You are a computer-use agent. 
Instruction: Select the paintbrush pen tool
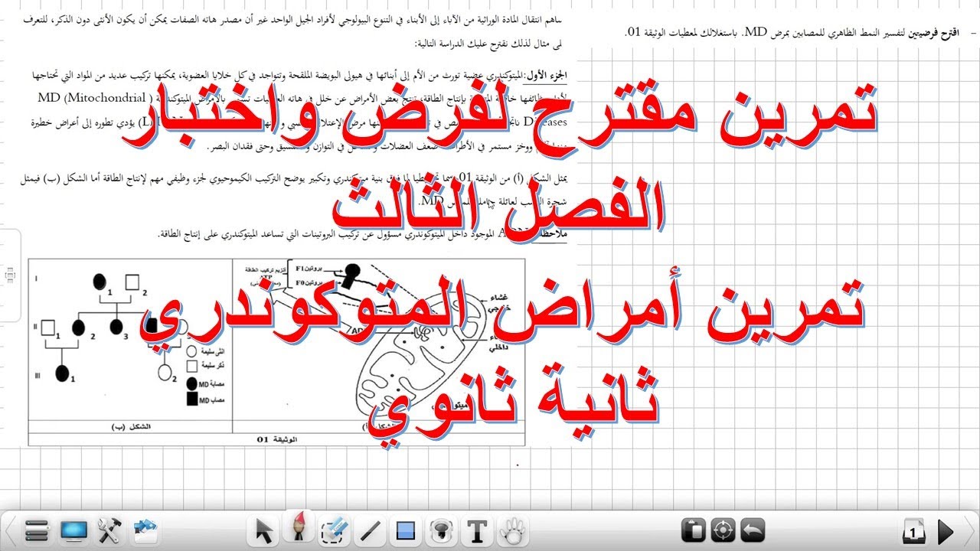click(299, 528)
